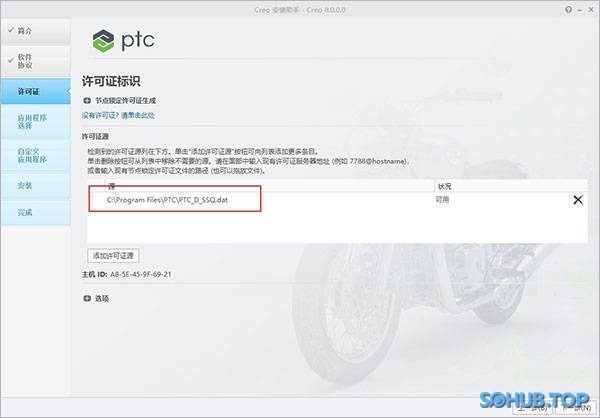Open the help icon in title bar

569,10
